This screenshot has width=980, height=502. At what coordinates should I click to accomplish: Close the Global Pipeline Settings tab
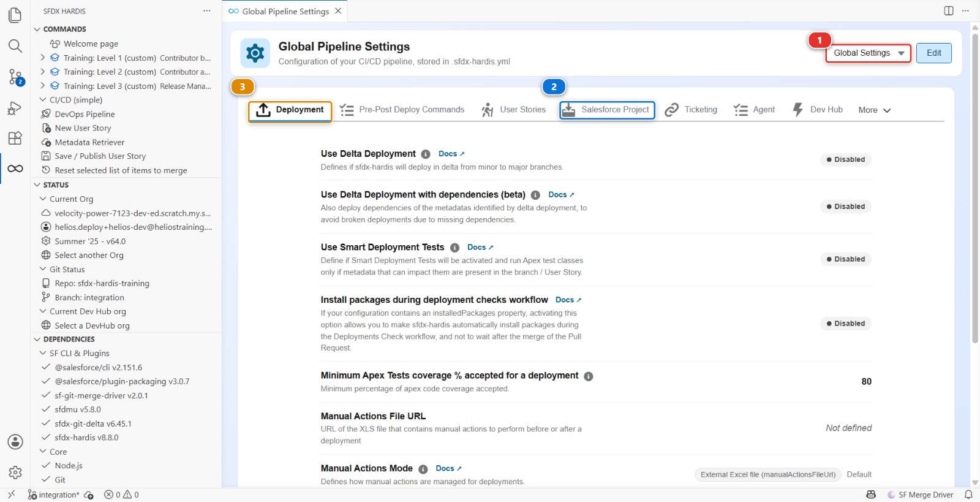(x=338, y=11)
